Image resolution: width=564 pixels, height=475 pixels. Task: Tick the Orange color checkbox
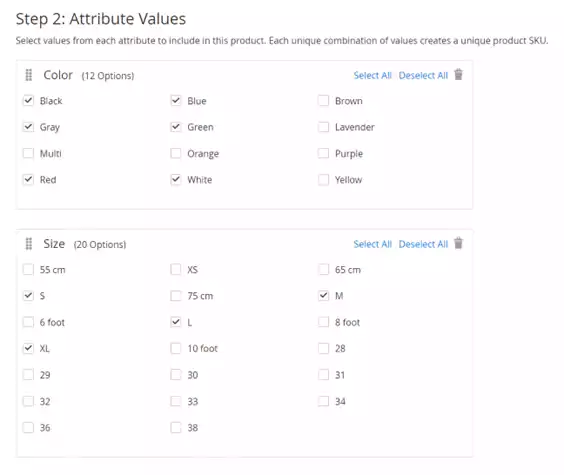click(x=176, y=153)
